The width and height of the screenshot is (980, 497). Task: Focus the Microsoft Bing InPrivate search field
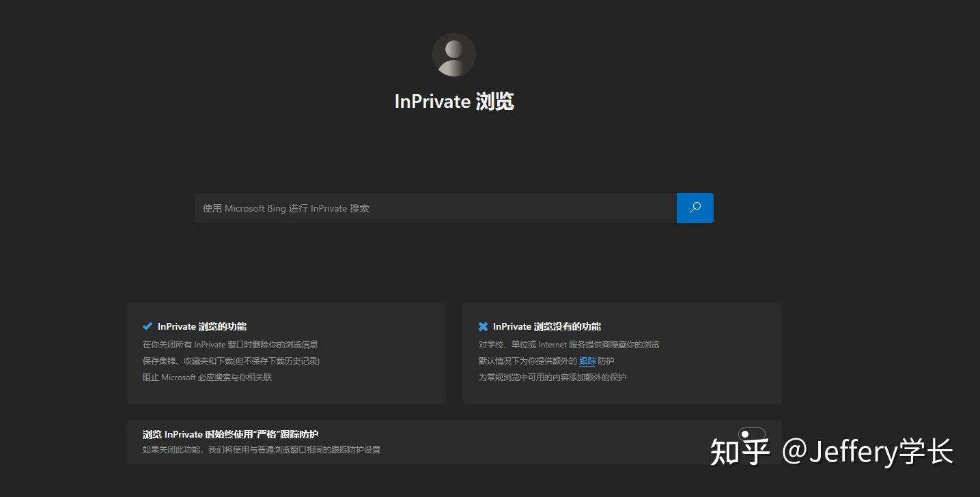[436, 208]
